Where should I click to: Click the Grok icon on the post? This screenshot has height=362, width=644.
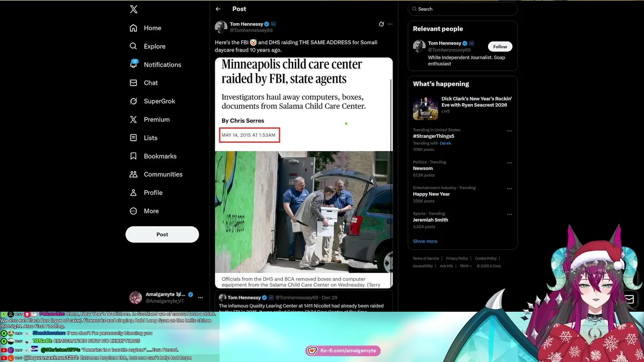[381, 24]
